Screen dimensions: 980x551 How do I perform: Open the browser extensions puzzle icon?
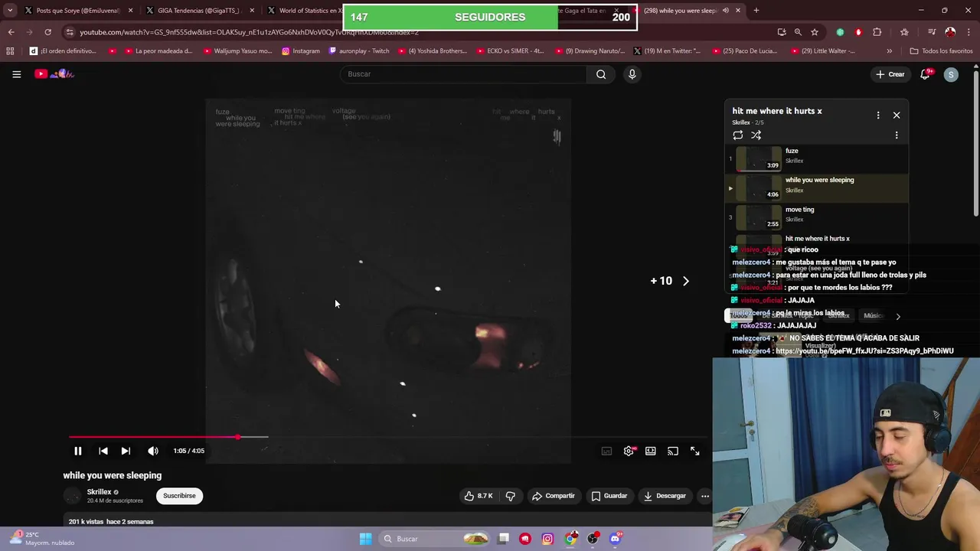877,32
